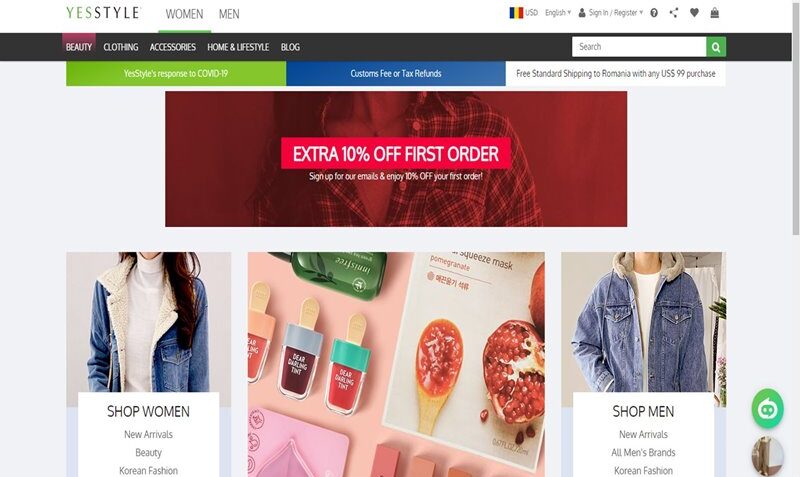
Task: Click the YesStyle logo
Action: [x=104, y=13]
